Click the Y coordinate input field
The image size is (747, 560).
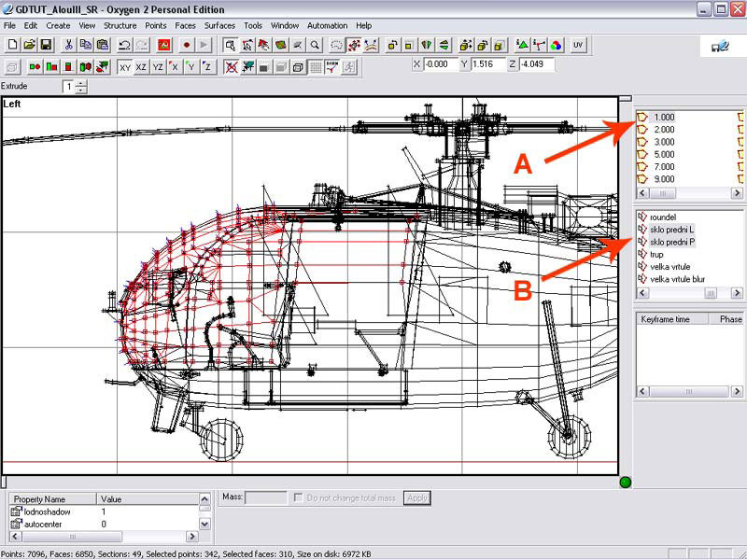point(487,64)
